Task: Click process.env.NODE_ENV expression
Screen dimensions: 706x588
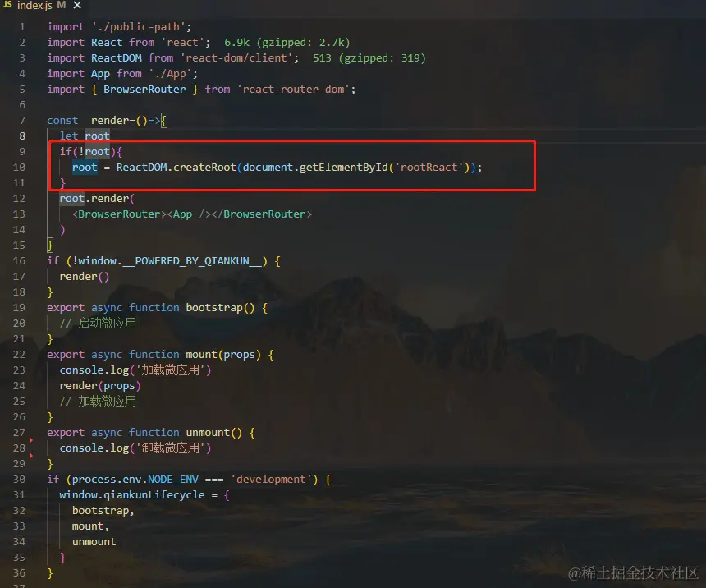Action: 135,480
